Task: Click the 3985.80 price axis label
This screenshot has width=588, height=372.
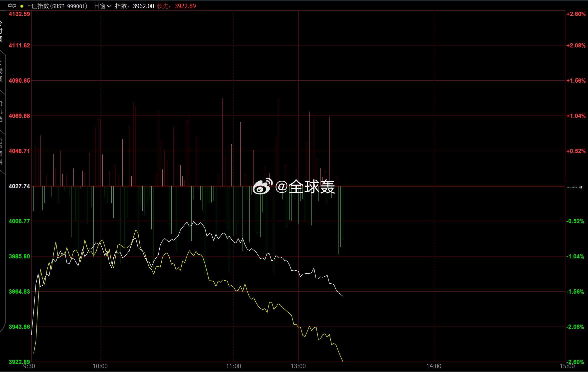Action: tap(19, 256)
